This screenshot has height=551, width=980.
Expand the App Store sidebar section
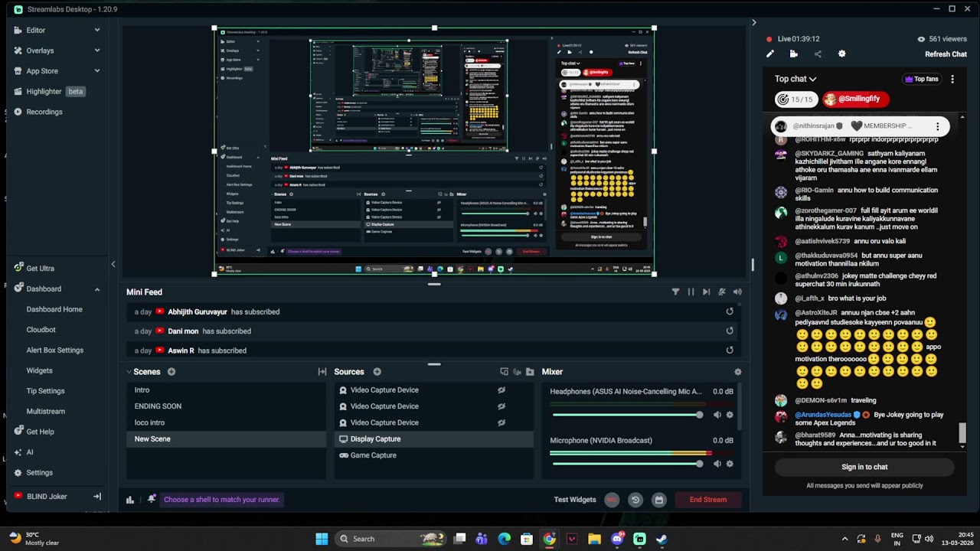97,71
